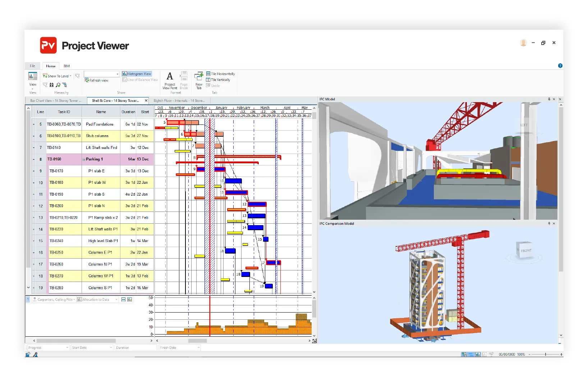This screenshot has width=588, height=387.
Task: Click the LEFT view cube in IFC Model
Action: pyautogui.click(x=524, y=125)
